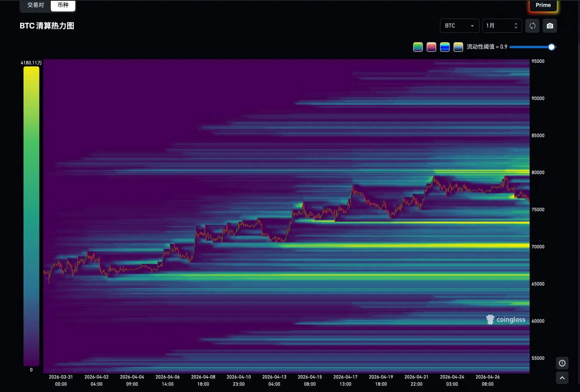Click the BTC 清算热力图 title
This screenshot has width=580, height=392.
[x=47, y=26]
